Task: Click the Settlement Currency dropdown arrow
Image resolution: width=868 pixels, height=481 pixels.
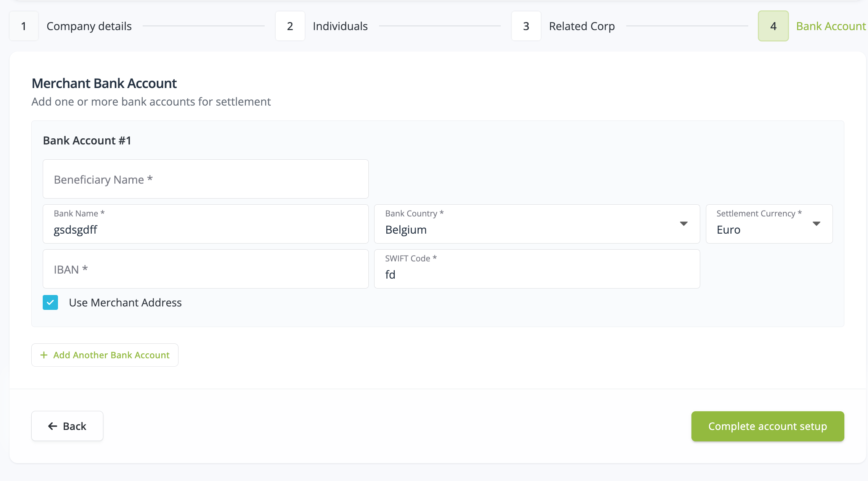Action: pos(817,224)
